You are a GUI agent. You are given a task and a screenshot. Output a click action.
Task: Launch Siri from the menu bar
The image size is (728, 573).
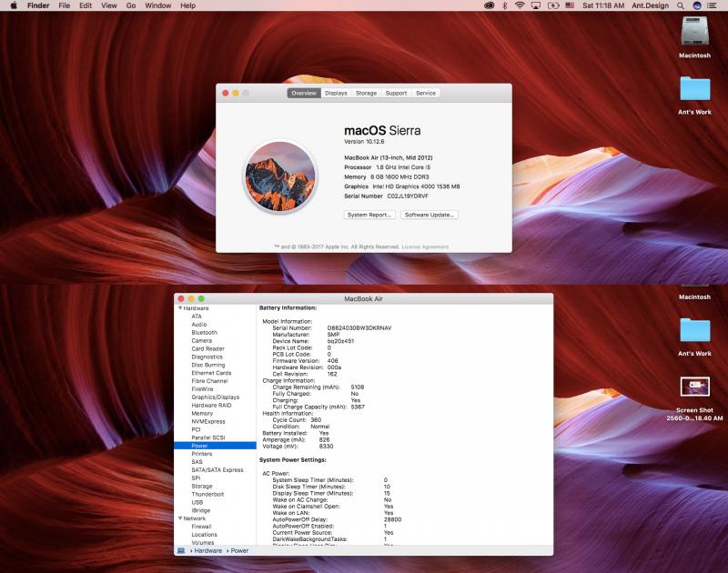point(696,5)
